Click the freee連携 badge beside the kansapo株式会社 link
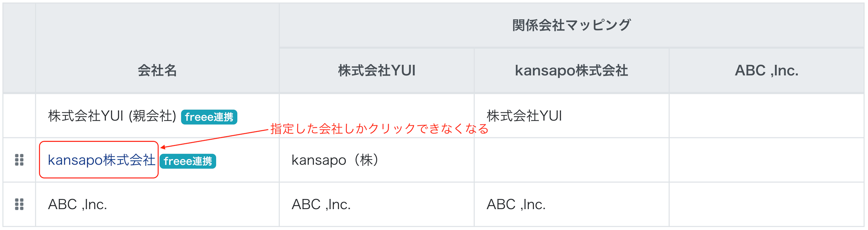 (x=188, y=161)
